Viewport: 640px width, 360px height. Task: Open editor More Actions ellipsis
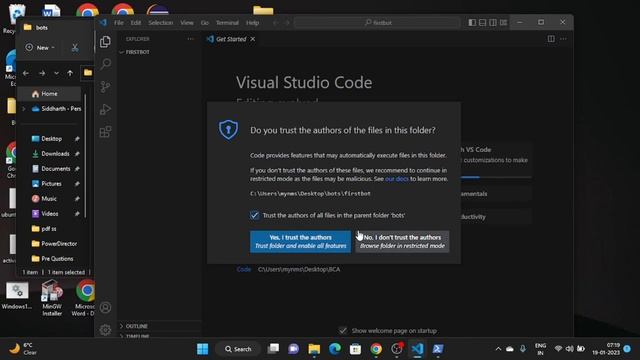[563, 39]
